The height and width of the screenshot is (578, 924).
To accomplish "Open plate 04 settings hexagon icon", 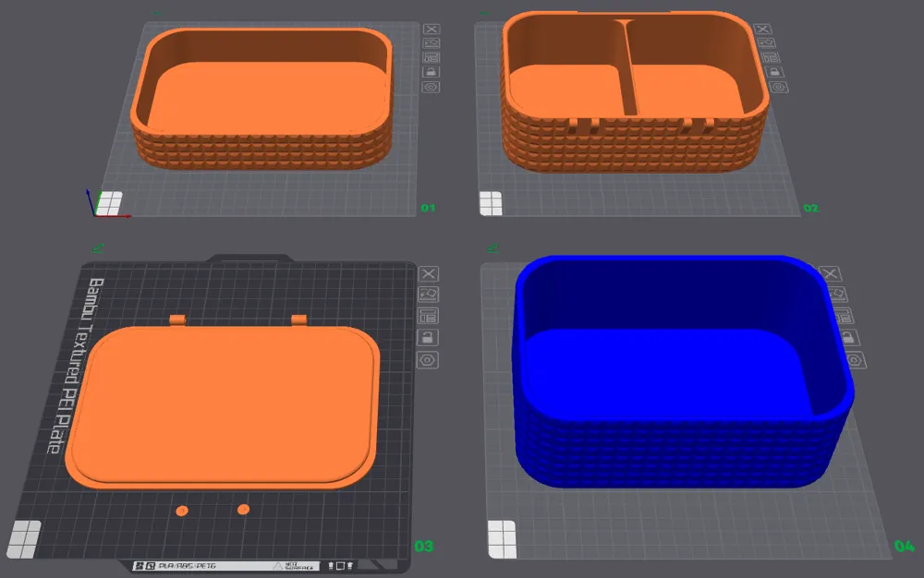I will (855, 359).
